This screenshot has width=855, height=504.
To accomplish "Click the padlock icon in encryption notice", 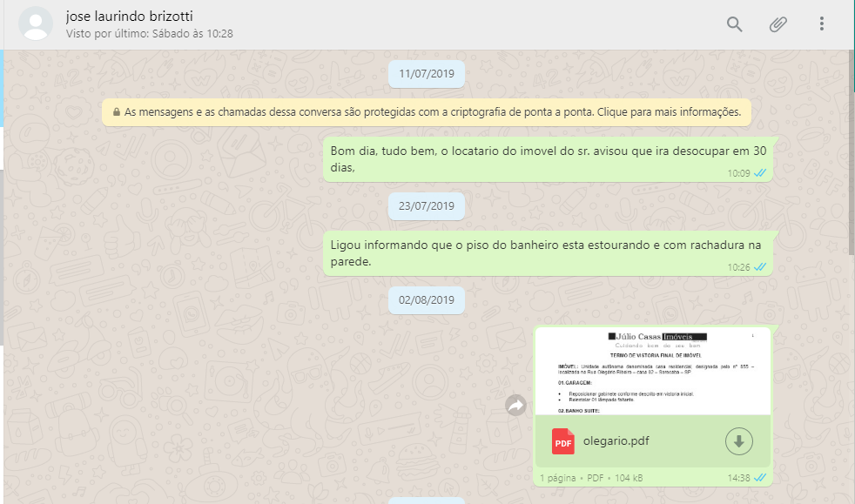I will point(116,112).
